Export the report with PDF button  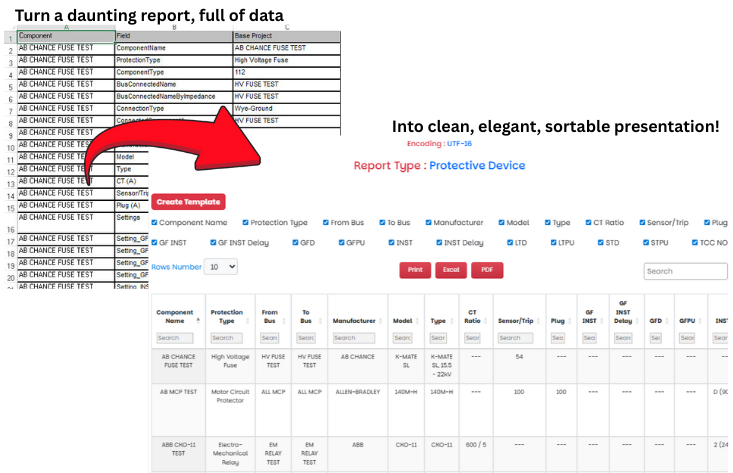coord(486,270)
